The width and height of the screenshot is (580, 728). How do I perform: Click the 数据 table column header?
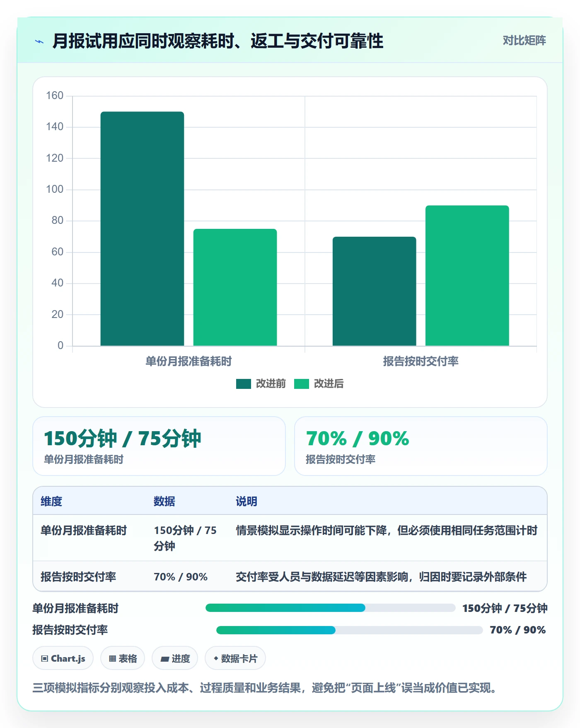pos(164,502)
